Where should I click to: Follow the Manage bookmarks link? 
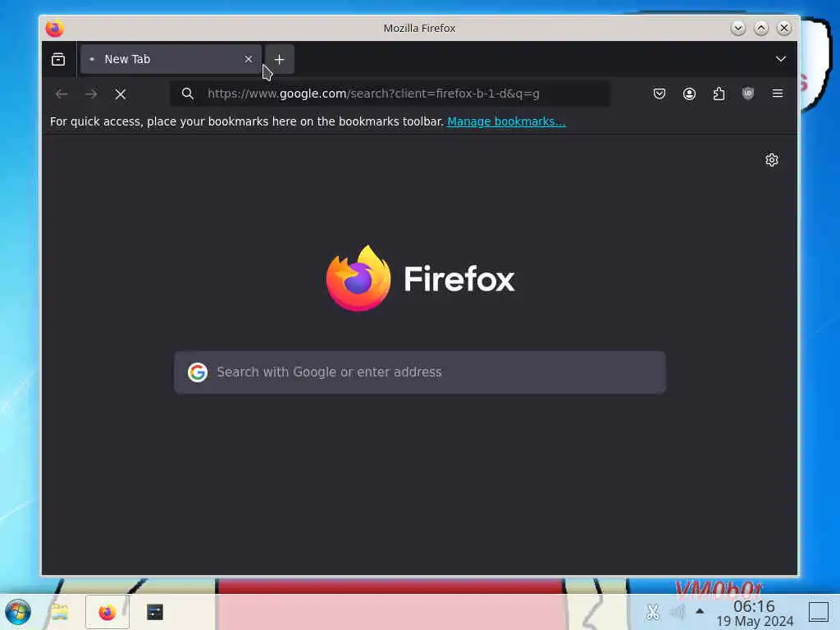click(x=506, y=121)
